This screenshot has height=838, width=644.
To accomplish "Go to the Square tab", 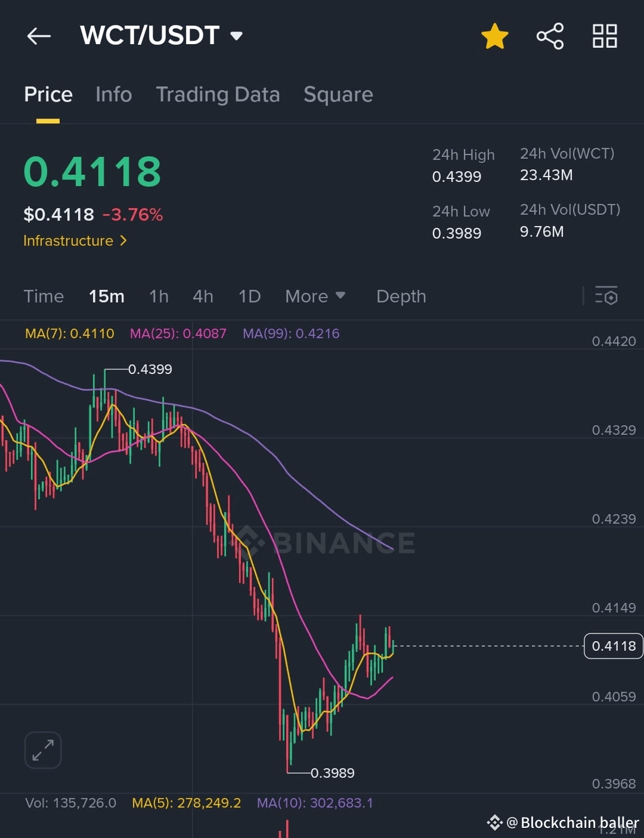I will (338, 94).
